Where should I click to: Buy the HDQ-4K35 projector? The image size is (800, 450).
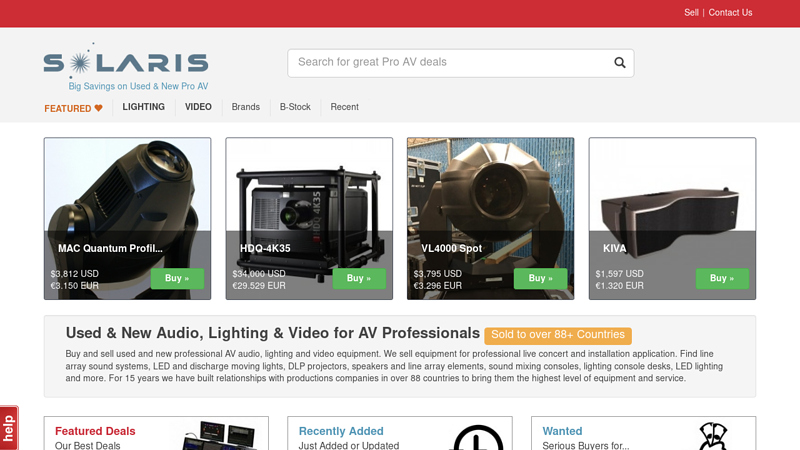pyautogui.click(x=359, y=279)
